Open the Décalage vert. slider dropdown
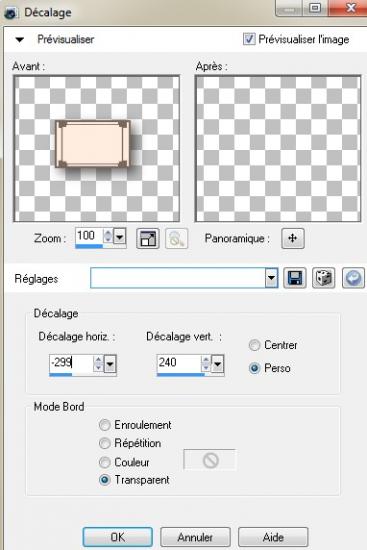The image size is (367, 550). tap(218, 364)
